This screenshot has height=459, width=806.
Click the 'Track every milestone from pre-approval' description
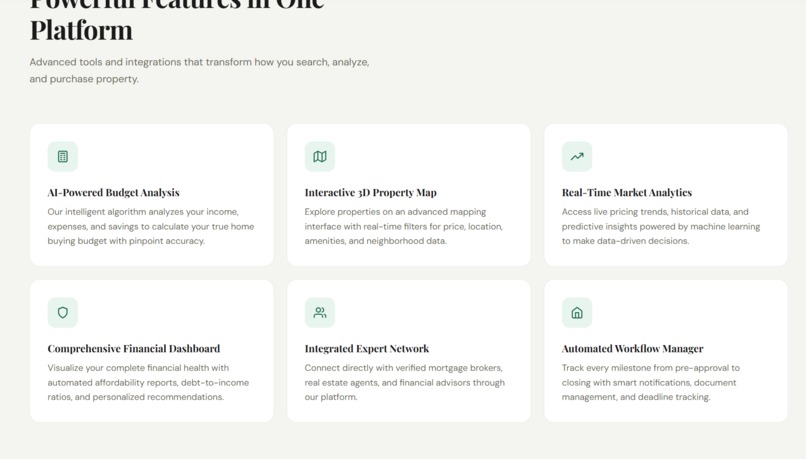[x=651, y=382]
